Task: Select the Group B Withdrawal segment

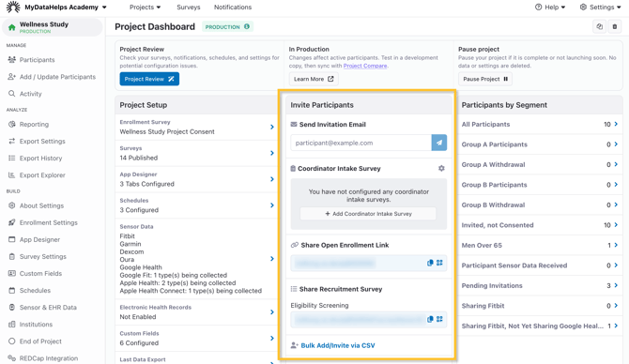Action: click(540, 205)
